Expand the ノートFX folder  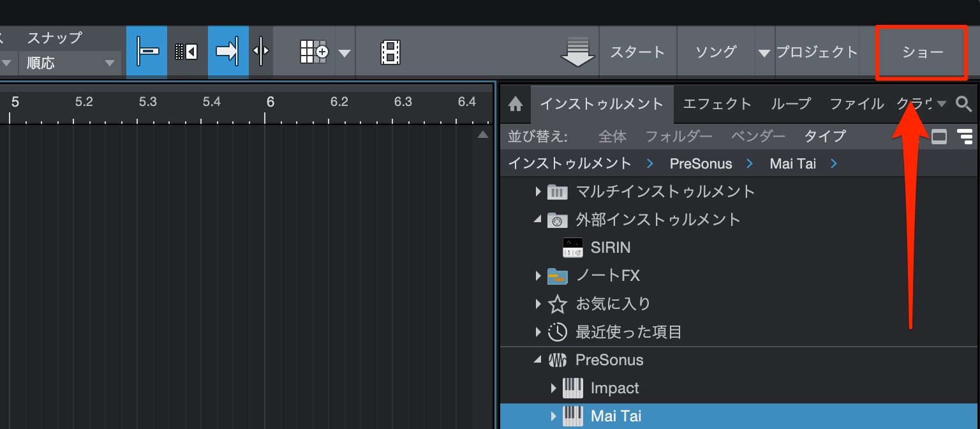coord(538,276)
